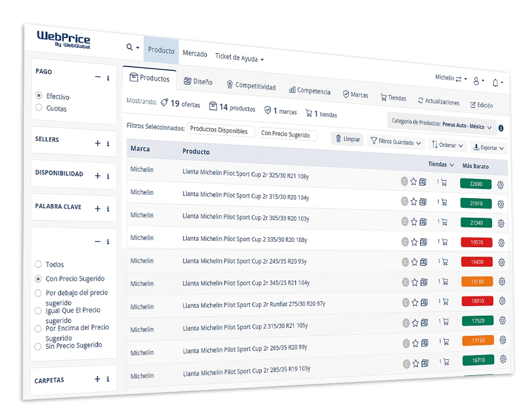Click the Limpiar filters button
Image resolution: width=532 pixels, height=414 pixels.
point(348,139)
